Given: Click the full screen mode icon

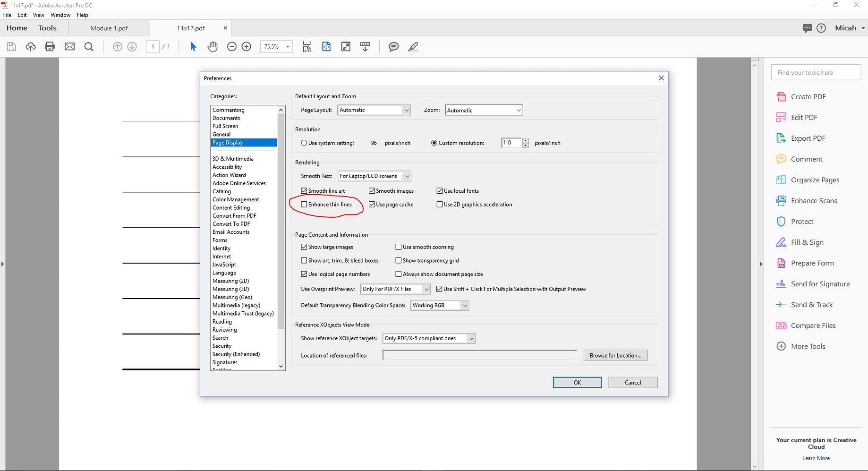Looking at the screenshot, I should click(346, 47).
